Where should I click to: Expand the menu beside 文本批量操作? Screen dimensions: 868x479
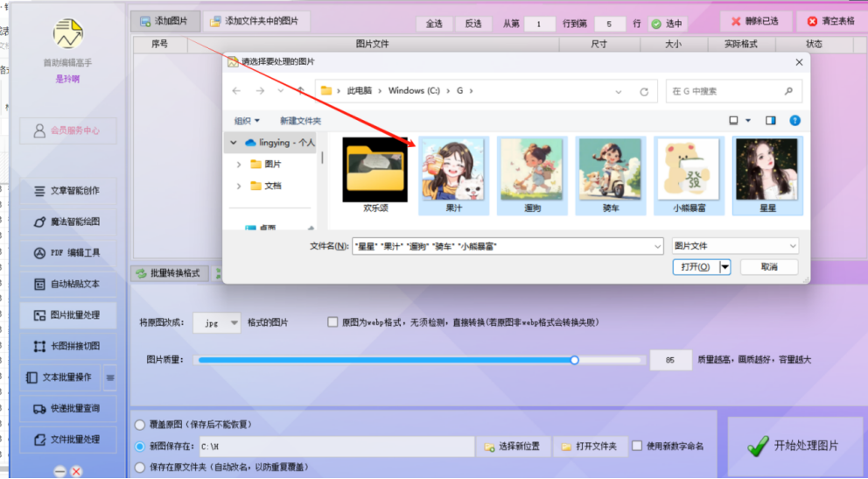click(110, 377)
